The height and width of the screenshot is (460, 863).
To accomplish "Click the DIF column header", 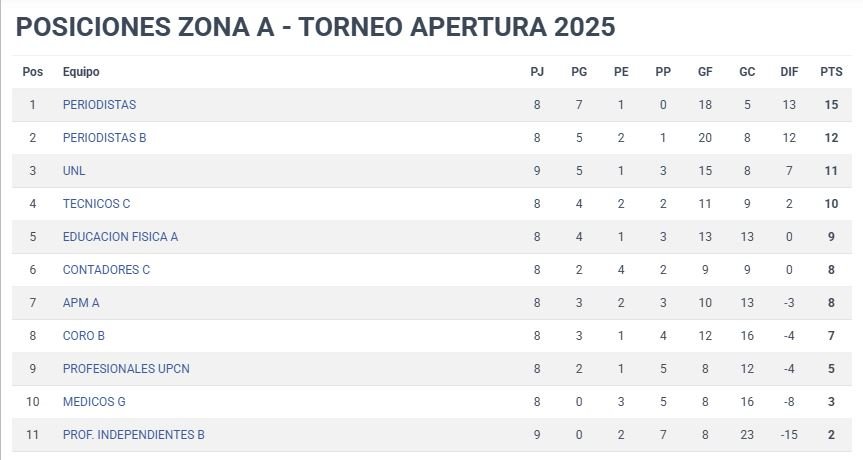I will pyautogui.click(x=789, y=72).
